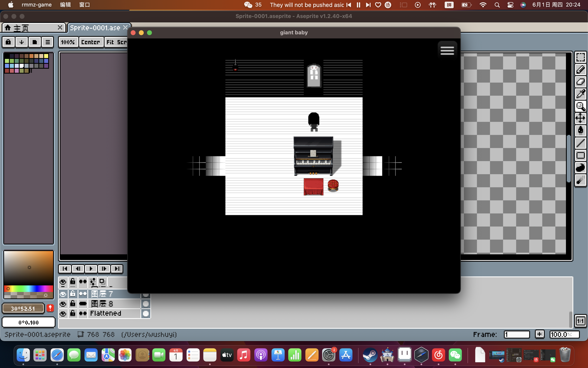Screen dimensions: 588x368
Task: Click the play animation button
Action: [x=91, y=268]
